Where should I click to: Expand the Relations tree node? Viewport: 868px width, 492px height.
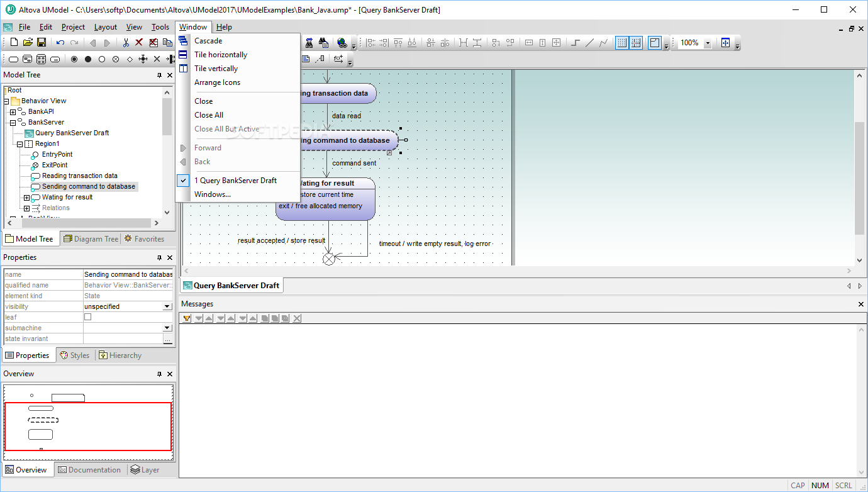[26, 208]
